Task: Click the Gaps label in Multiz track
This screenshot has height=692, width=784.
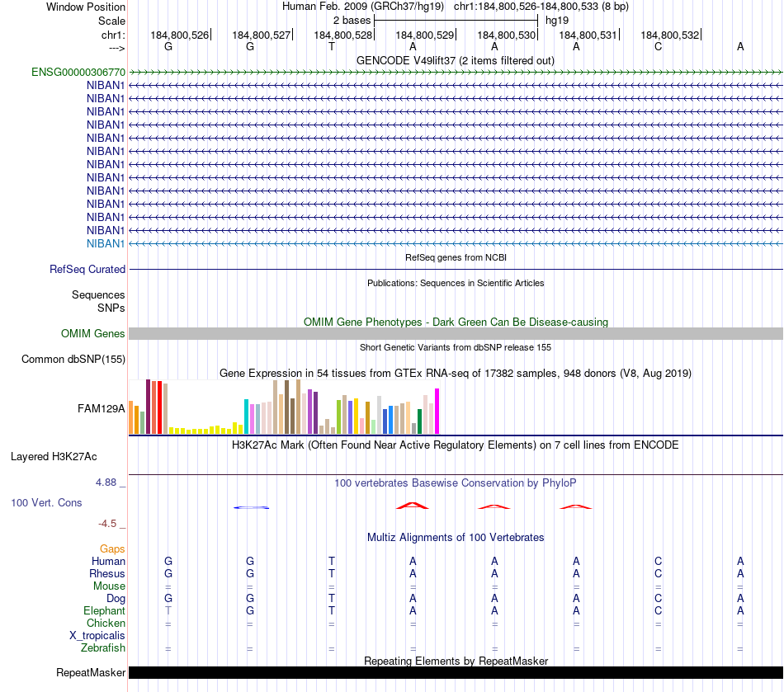Action: coord(112,549)
